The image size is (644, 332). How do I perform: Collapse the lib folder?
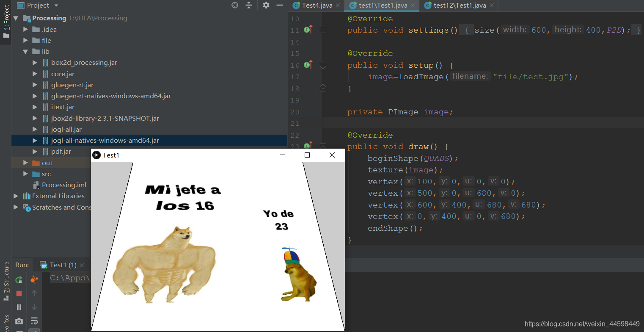[x=25, y=52]
